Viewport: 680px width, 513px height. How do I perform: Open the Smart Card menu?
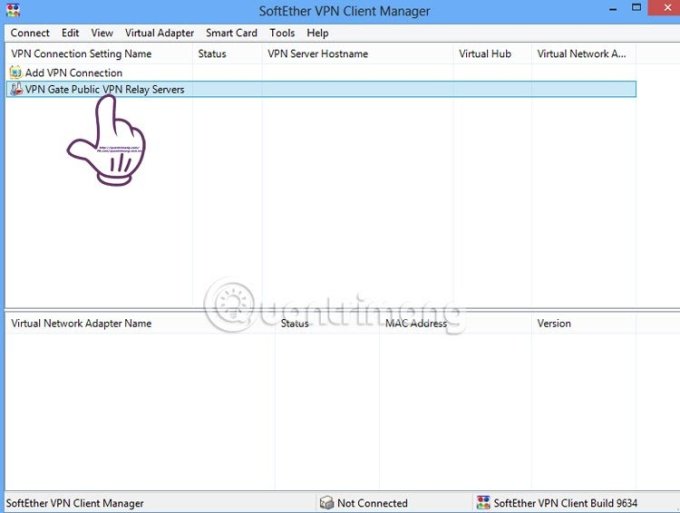[231, 33]
